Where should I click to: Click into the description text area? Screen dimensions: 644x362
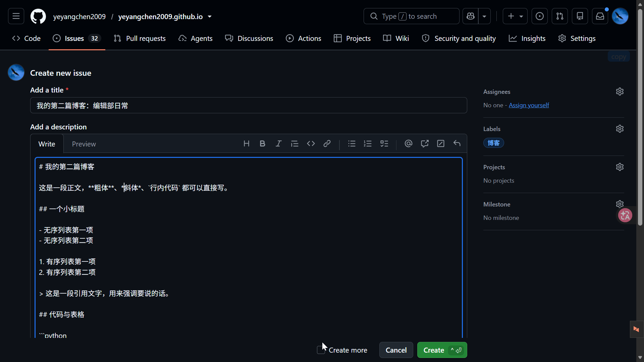(x=249, y=247)
